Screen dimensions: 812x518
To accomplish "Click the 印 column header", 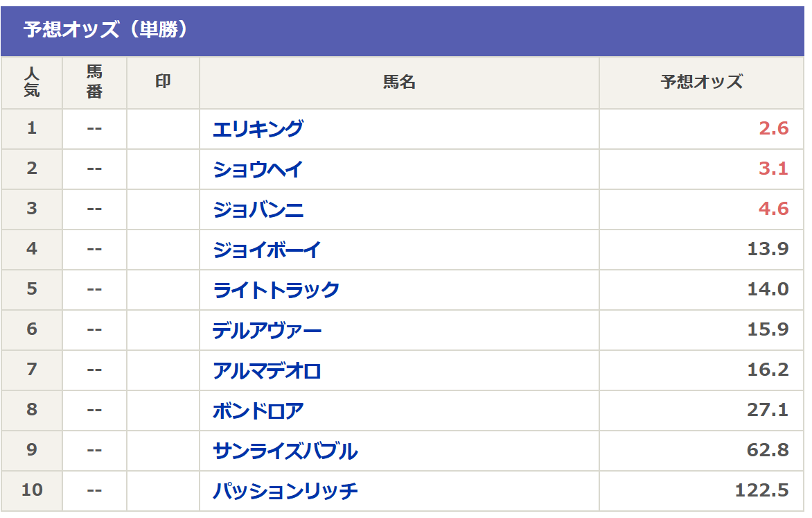I will tap(163, 82).
